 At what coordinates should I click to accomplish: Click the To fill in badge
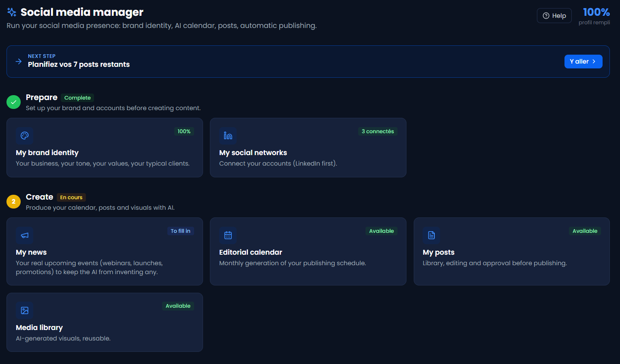point(180,231)
